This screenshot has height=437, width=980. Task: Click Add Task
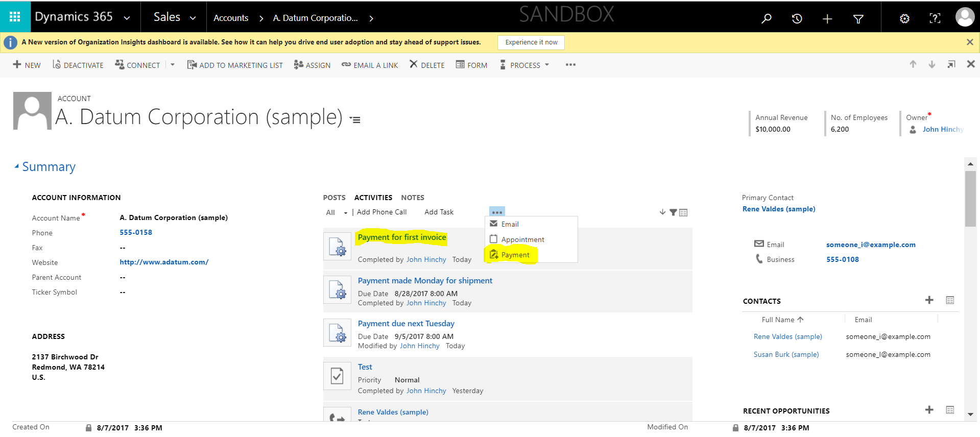[439, 212]
